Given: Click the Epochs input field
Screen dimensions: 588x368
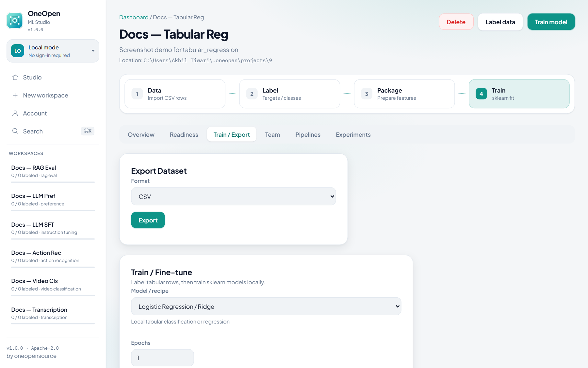Looking at the screenshot, I should coord(162,358).
